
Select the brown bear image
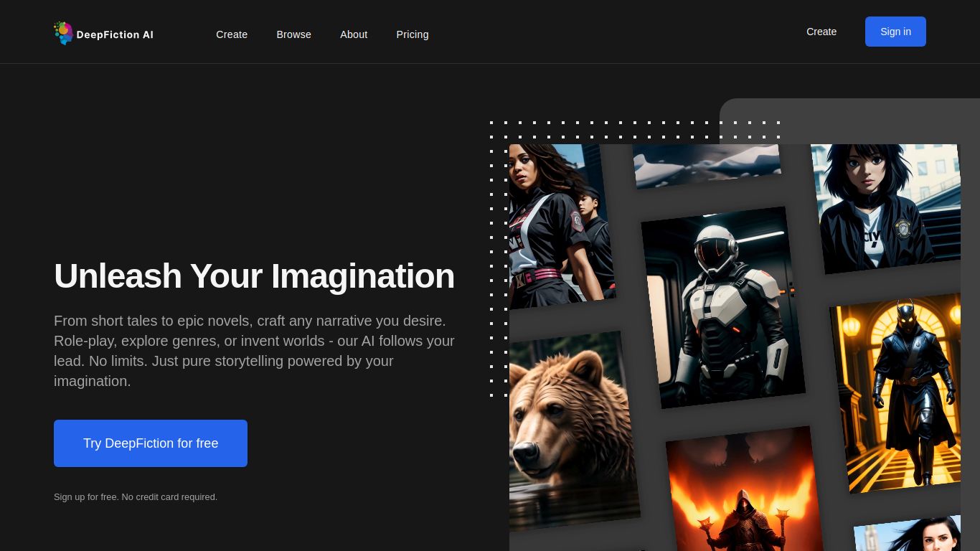571,430
